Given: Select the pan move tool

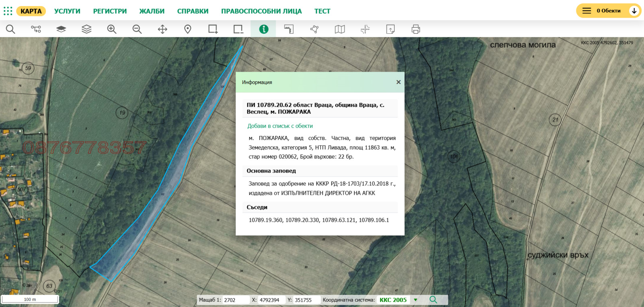Looking at the screenshot, I should coord(163,29).
